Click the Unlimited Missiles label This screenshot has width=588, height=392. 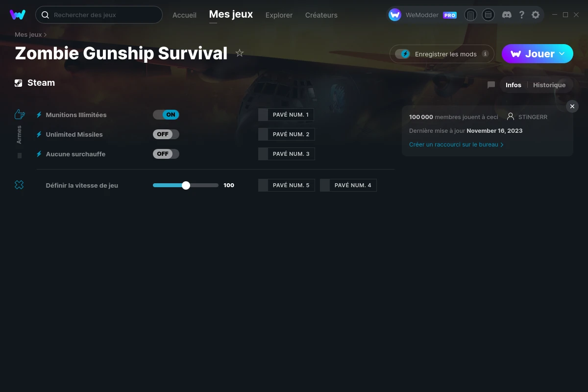point(74,134)
